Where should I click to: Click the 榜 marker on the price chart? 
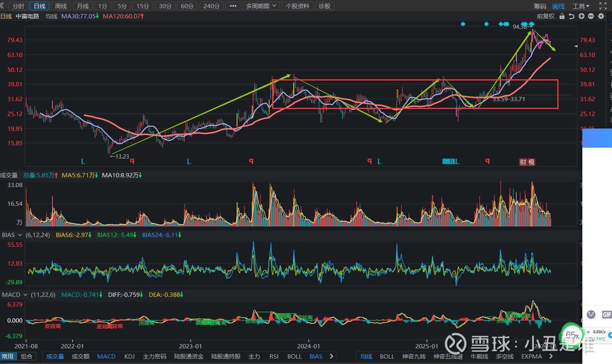531,162
